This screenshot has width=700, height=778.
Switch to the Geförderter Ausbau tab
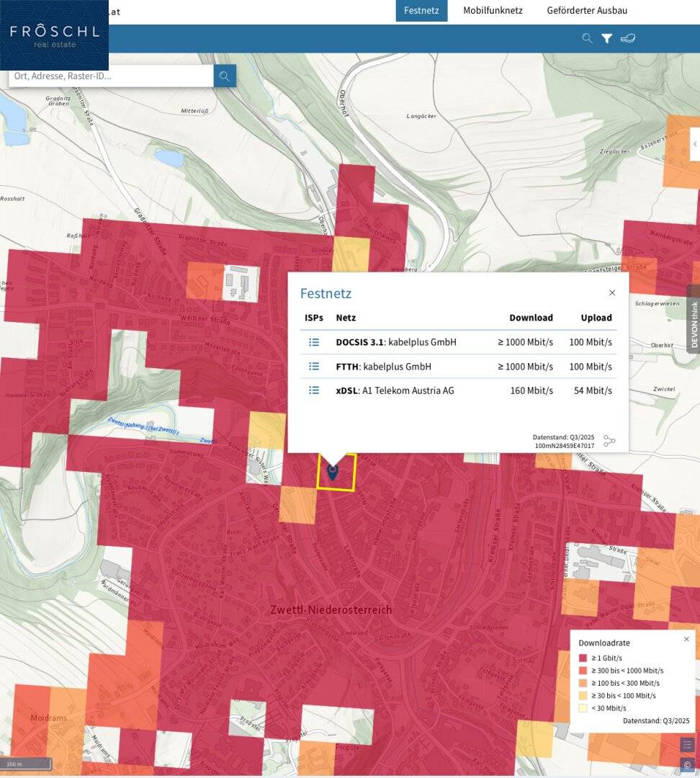point(587,10)
